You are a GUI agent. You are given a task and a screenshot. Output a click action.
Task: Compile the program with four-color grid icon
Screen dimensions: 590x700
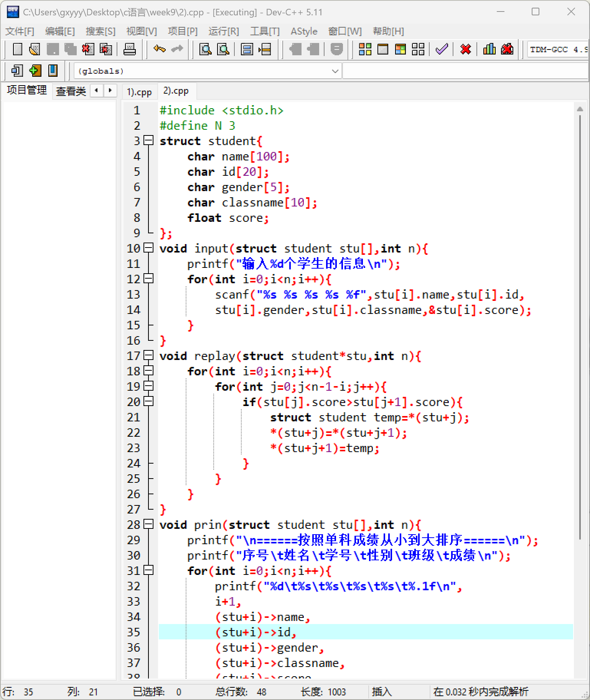tap(365, 49)
